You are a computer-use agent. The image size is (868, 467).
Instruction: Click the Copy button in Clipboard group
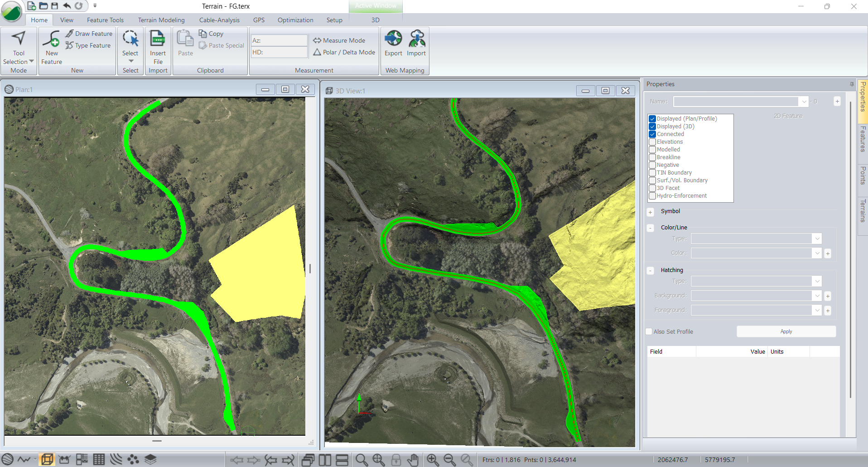(x=211, y=34)
